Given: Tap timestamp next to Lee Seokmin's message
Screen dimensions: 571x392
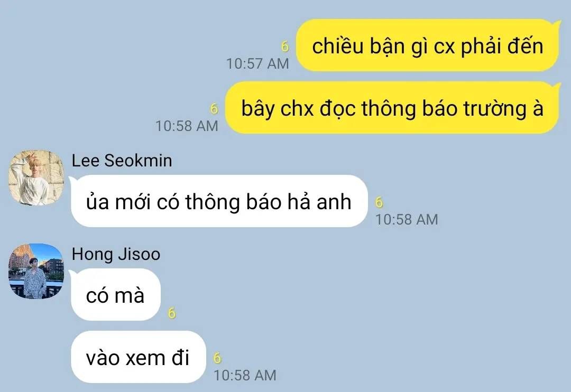Looking at the screenshot, I should coord(407,219).
